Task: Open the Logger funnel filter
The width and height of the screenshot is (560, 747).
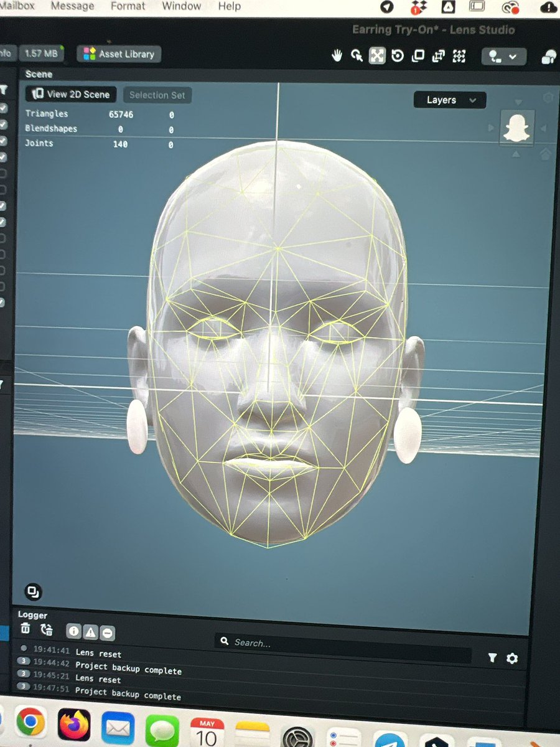Action: tap(492, 657)
